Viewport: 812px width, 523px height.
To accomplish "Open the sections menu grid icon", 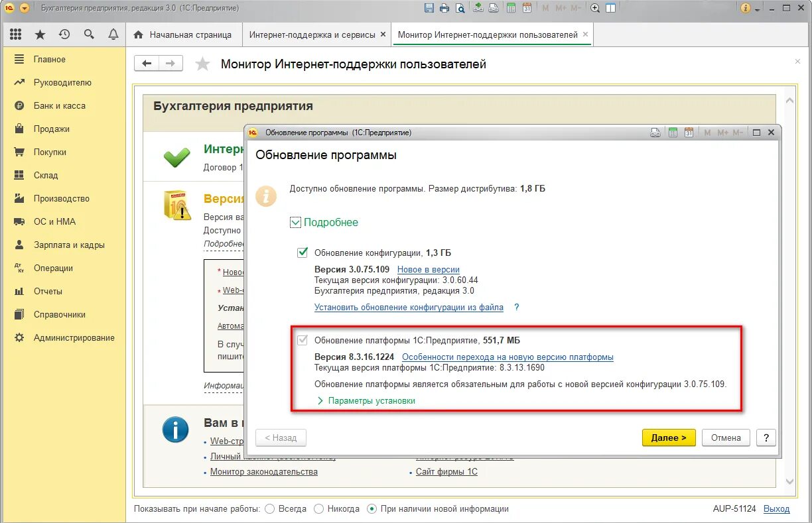I will click(16, 34).
